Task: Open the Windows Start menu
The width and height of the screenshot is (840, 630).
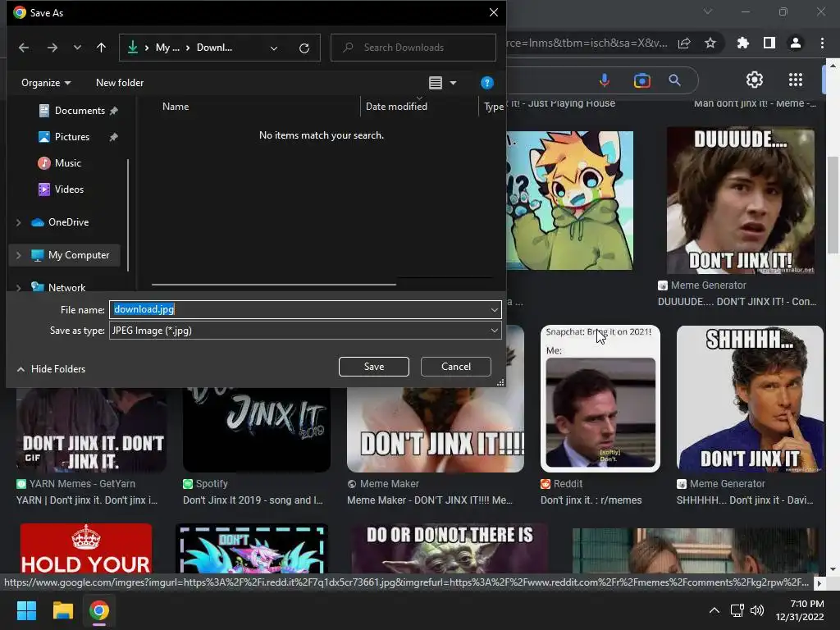Action: click(26, 610)
